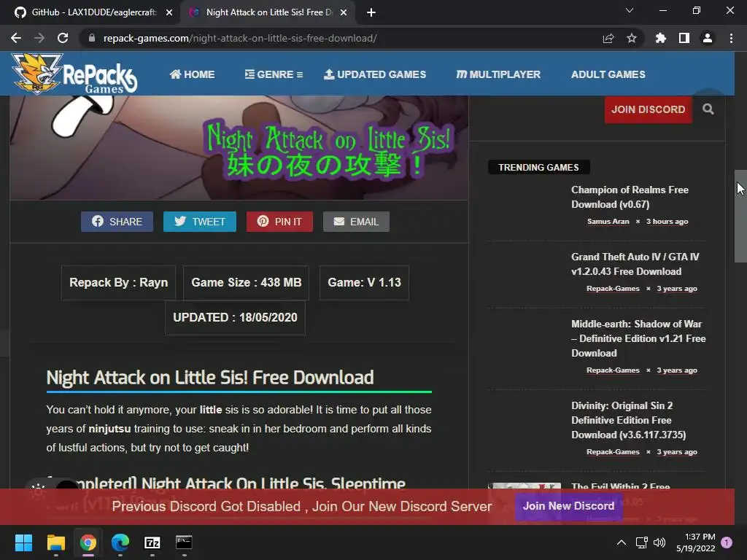This screenshot has height=560, width=747.
Task: Click the Chrome taskbar icon
Action: (88, 542)
